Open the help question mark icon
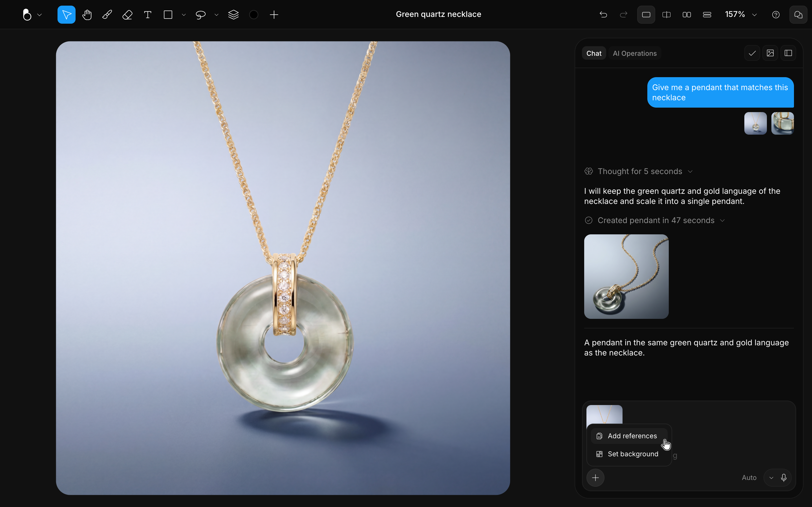 coord(776,15)
